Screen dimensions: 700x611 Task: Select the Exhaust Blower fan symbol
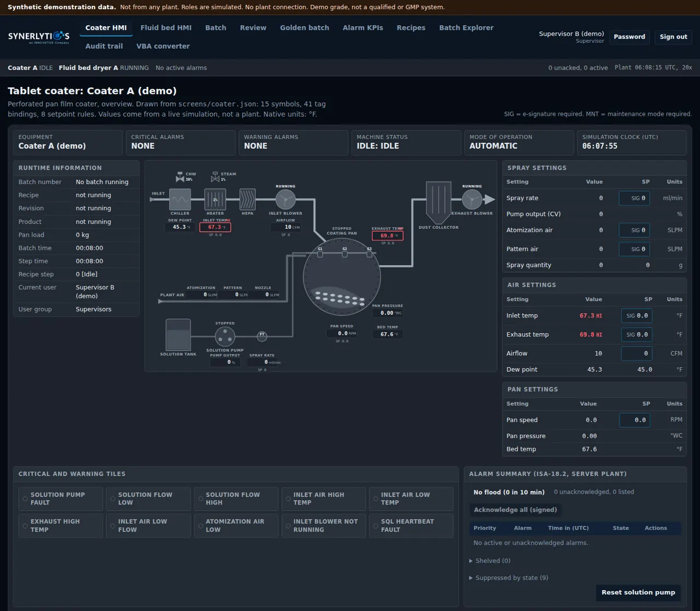coord(472,199)
